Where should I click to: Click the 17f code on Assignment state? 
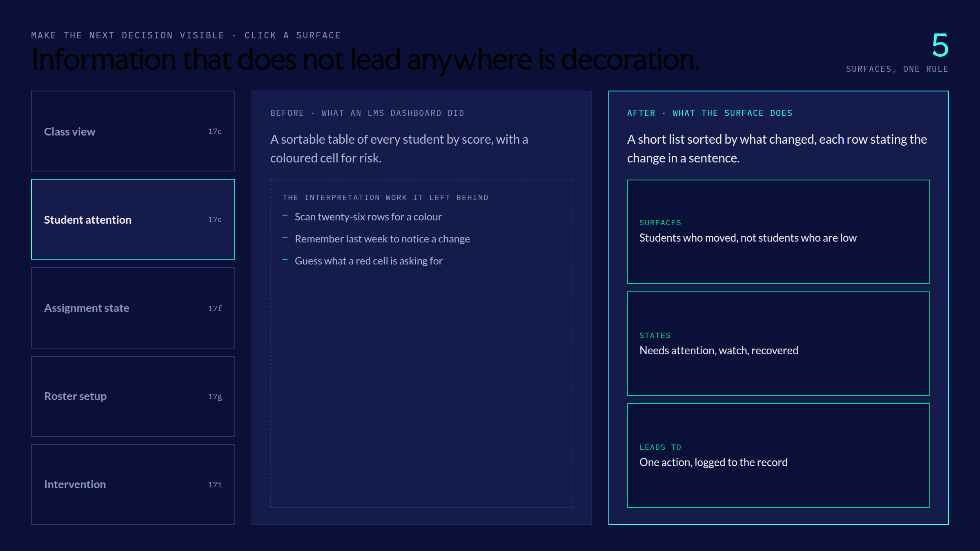215,308
